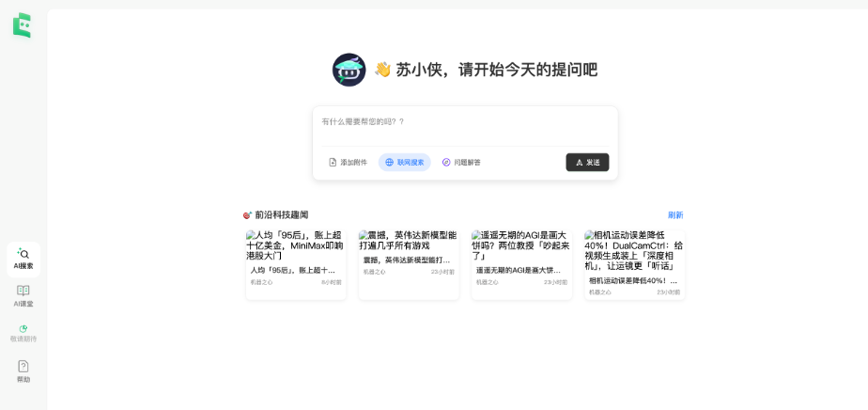Screen dimensions: 868x410
Task: Click the title 震撼，英伟达新模型能打… in its card
Action: (407, 260)
